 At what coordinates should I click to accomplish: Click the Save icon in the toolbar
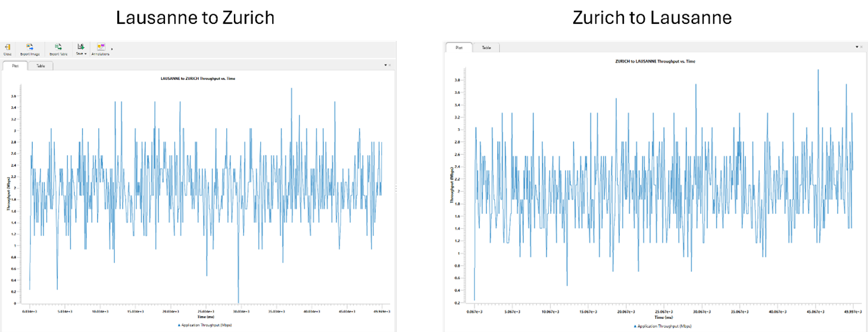(80, 47)
